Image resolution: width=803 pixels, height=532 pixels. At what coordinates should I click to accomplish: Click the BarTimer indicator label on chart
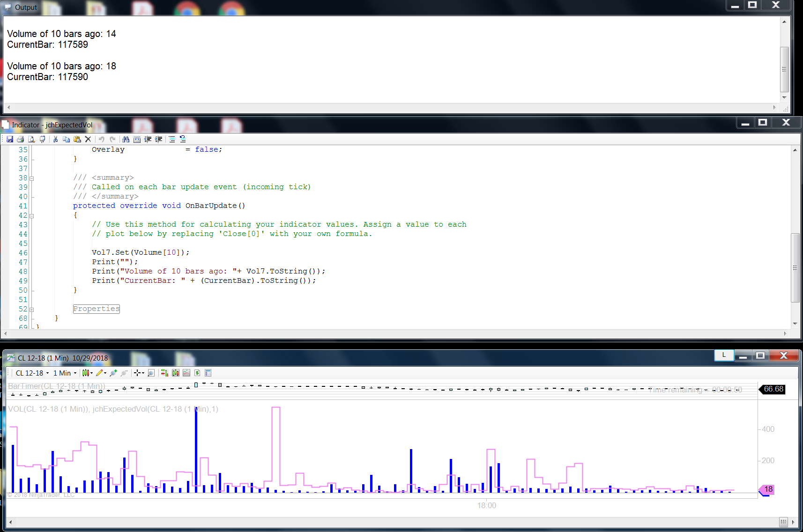(57, 386)
